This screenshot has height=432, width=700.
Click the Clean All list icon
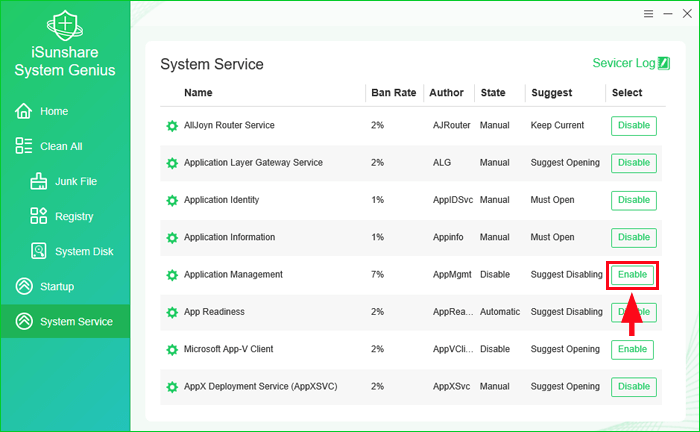pos(24,146)
